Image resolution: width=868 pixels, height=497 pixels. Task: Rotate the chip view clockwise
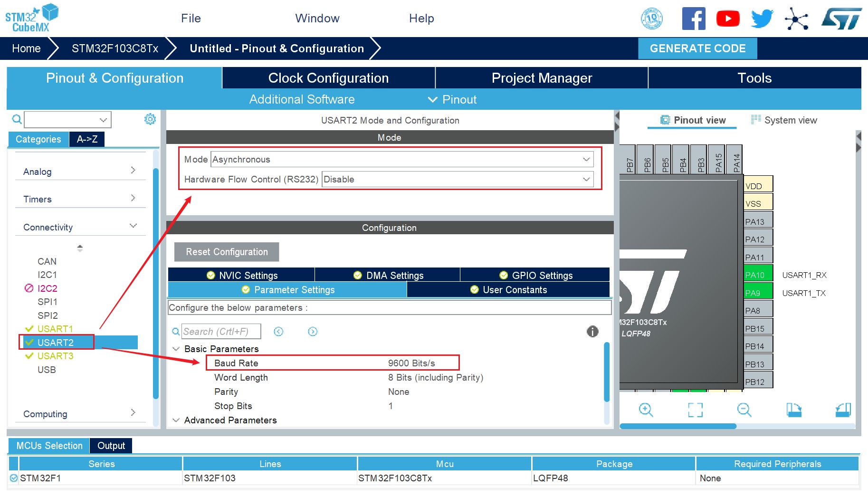tap(794, 410)
